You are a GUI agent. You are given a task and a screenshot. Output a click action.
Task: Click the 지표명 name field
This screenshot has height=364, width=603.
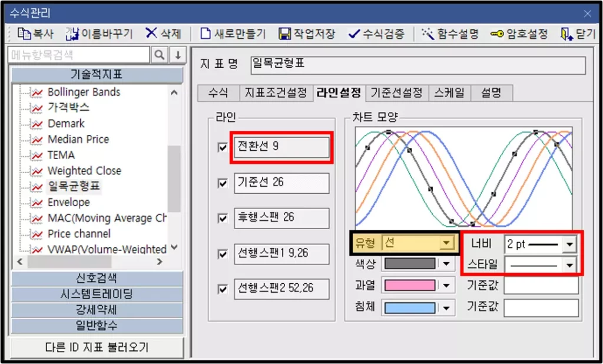click(x=418, y=65)
